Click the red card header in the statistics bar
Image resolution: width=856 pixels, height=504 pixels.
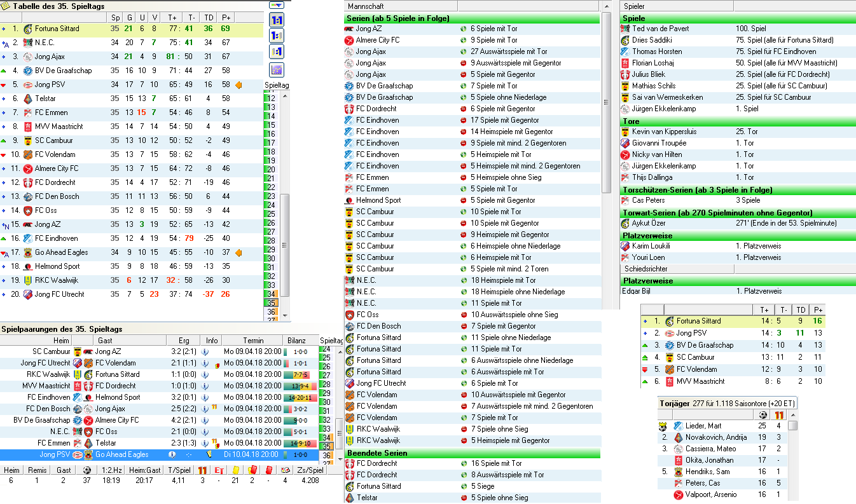[x=268, y=470]
